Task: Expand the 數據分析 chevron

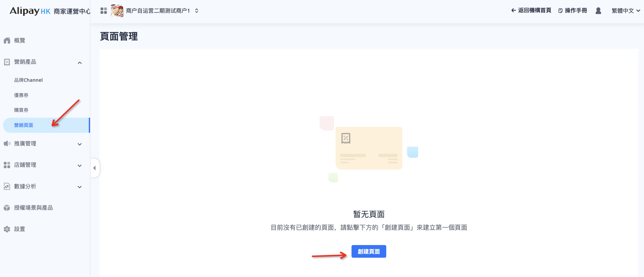Action: (80, 187)
